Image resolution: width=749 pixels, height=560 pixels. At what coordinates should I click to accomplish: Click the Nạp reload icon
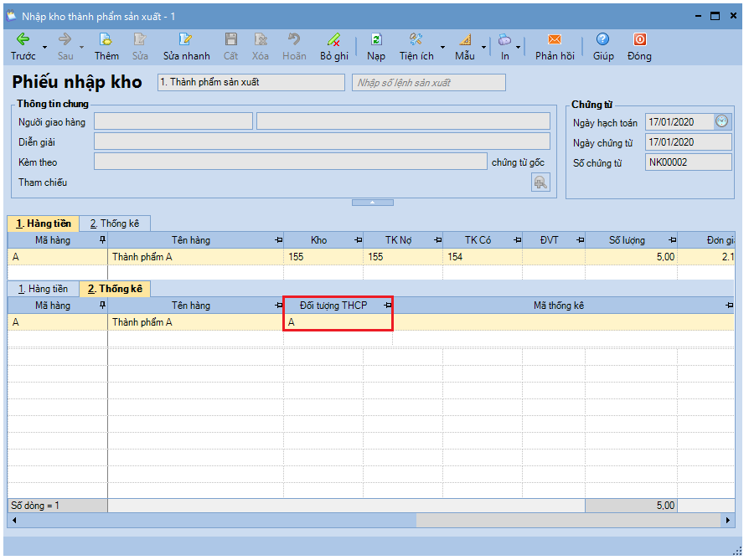(376, 39)
